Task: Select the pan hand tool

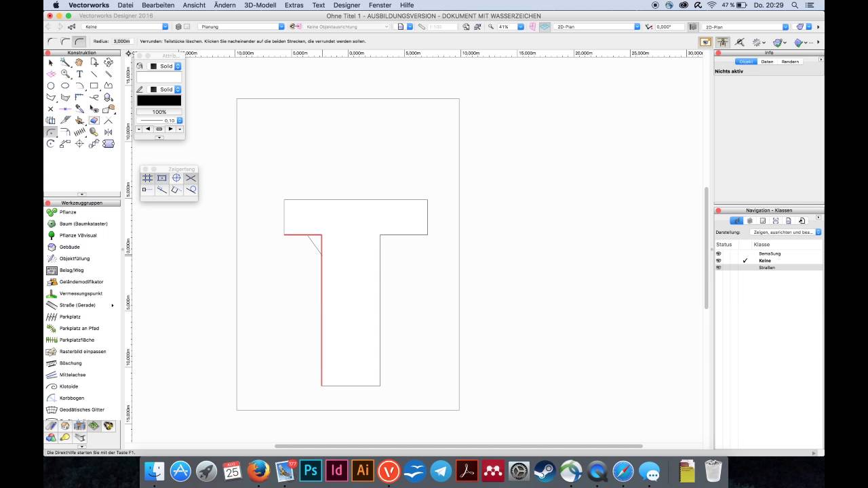Action: 79,62
